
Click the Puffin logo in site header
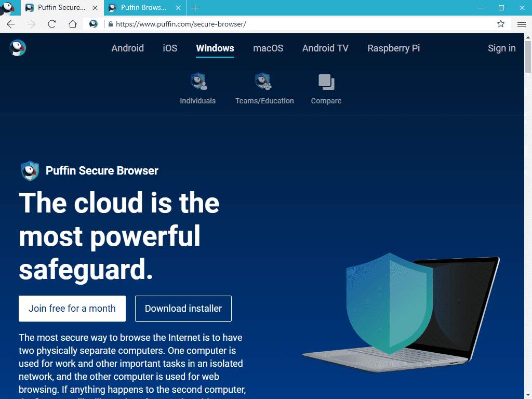[18, 48]
